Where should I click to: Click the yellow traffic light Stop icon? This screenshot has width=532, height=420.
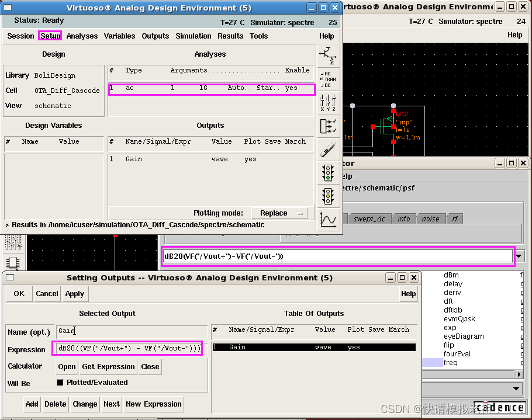coord(329,196)
